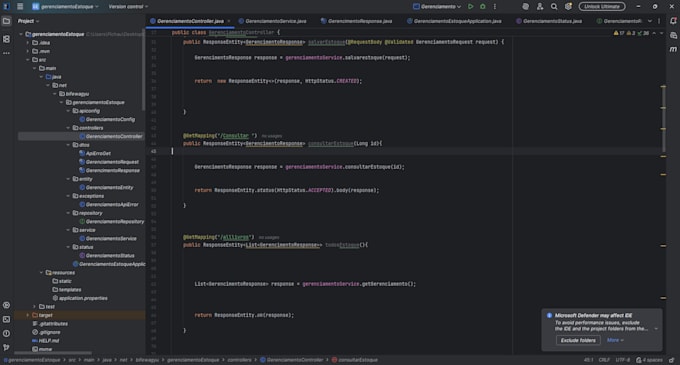Expand the test folder
The height and width of the screenshot is (365, 680).
click(35, 306)
